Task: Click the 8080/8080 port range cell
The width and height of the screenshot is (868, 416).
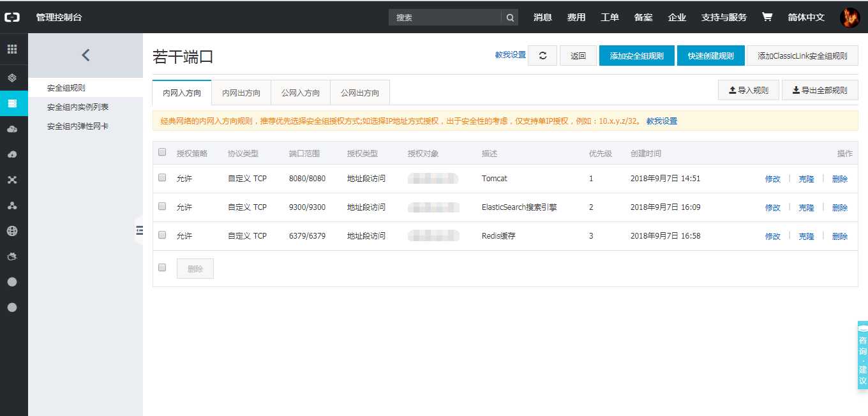Action: click(x=307, y=179)
